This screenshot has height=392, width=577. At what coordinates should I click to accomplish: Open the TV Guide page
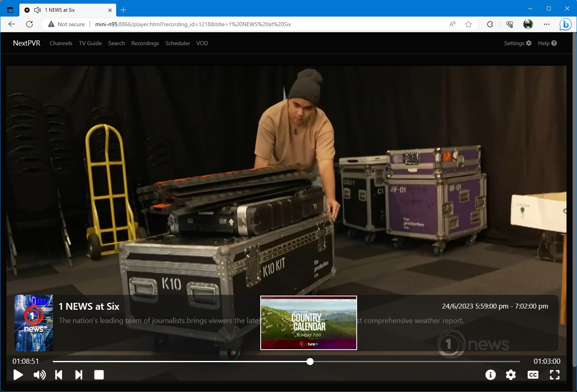coord(90,43)
